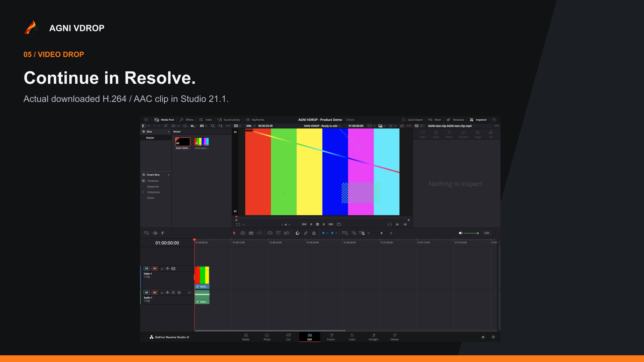Add a blue Marker to timeline
This screenshot has height=362, width=644.
click(x=332, y=233)
